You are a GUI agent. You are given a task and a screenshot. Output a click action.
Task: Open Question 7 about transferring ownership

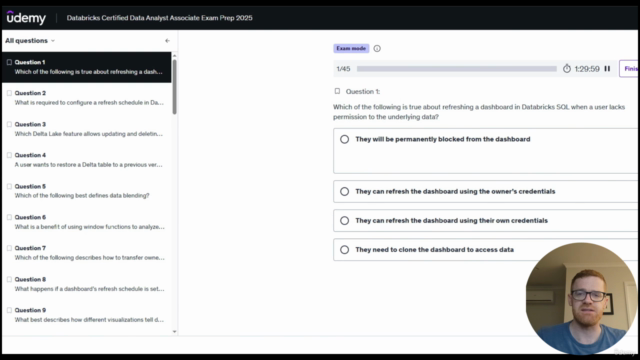tap(87, 253)
